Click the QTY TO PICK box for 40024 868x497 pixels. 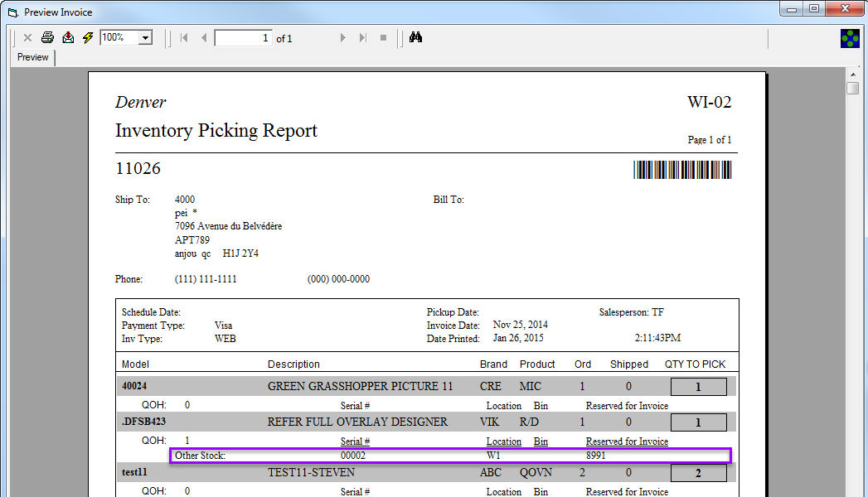[x=699, y=387]
